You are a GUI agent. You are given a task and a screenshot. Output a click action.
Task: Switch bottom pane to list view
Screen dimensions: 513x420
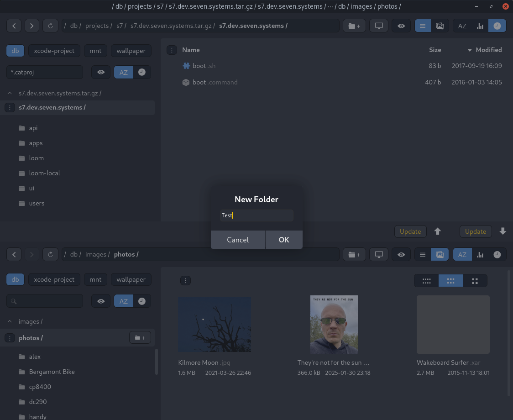click(423, 254)
